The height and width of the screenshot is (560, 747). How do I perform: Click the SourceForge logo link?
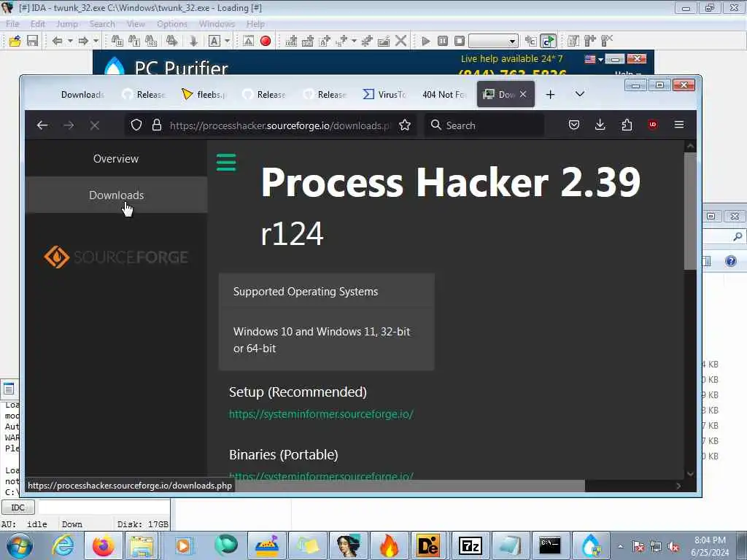116,257
